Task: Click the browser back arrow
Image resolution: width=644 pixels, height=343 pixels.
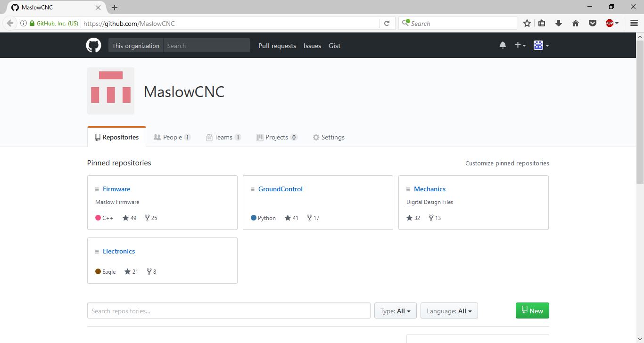Action: click(10, 23)
